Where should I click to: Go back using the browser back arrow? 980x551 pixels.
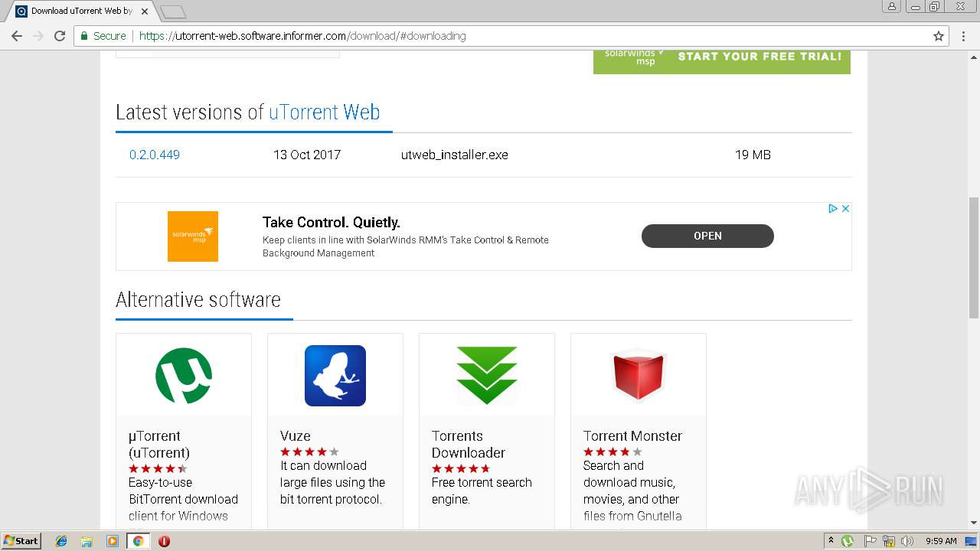point(17,36)
